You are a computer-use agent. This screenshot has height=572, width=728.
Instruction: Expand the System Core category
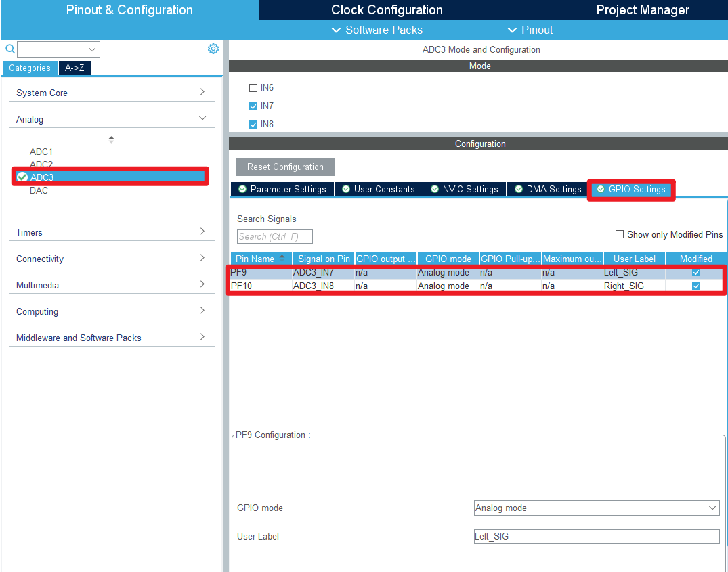click(112, 93)
